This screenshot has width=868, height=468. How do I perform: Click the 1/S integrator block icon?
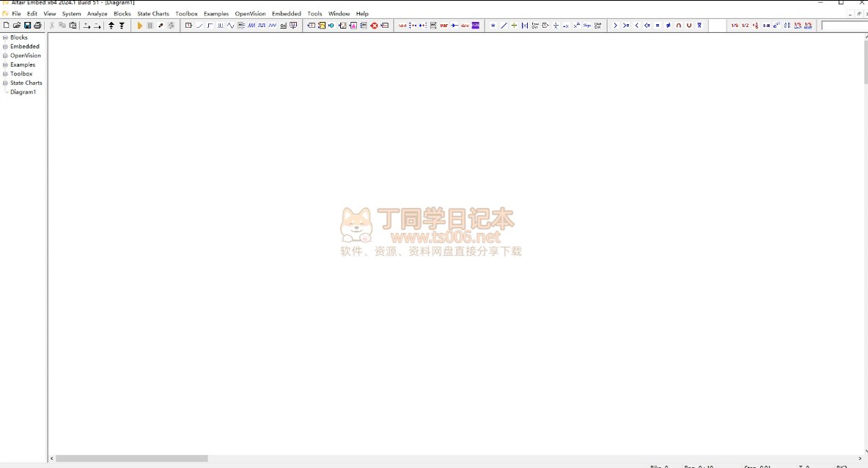[735, 26]
